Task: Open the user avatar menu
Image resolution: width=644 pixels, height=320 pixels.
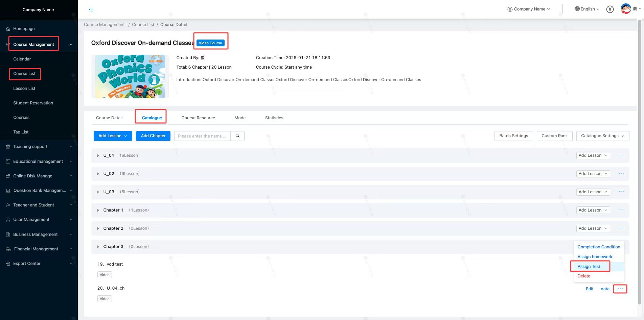Action: click(x=626, y=9)
